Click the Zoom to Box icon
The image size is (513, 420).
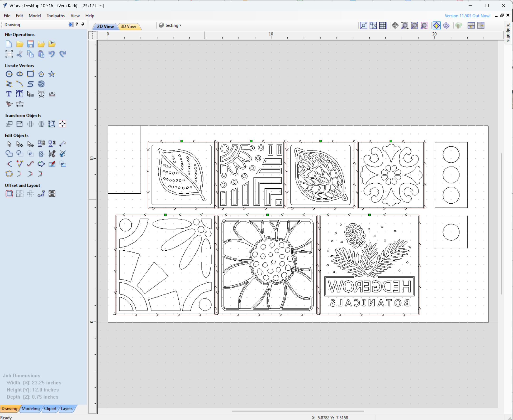405,25
